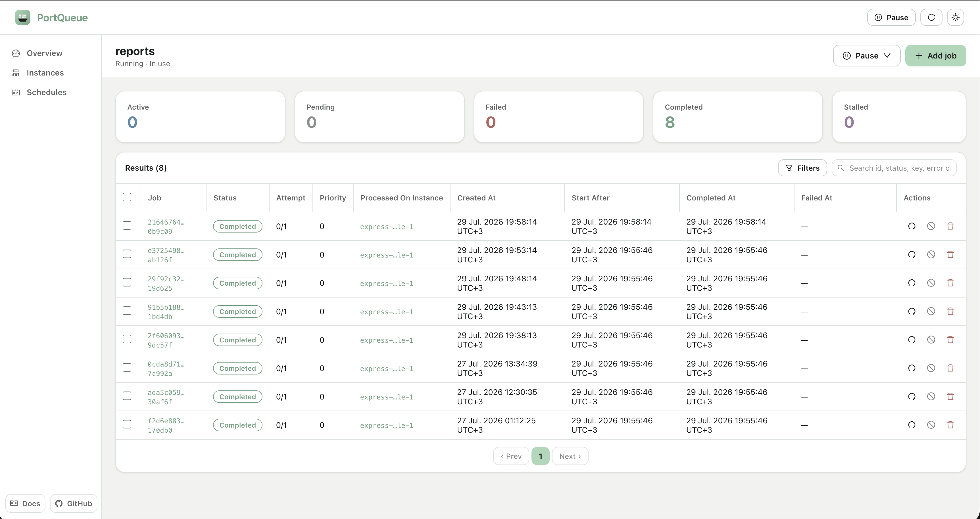Check the row for job e3725498…ab126f

tap(127, 254)
